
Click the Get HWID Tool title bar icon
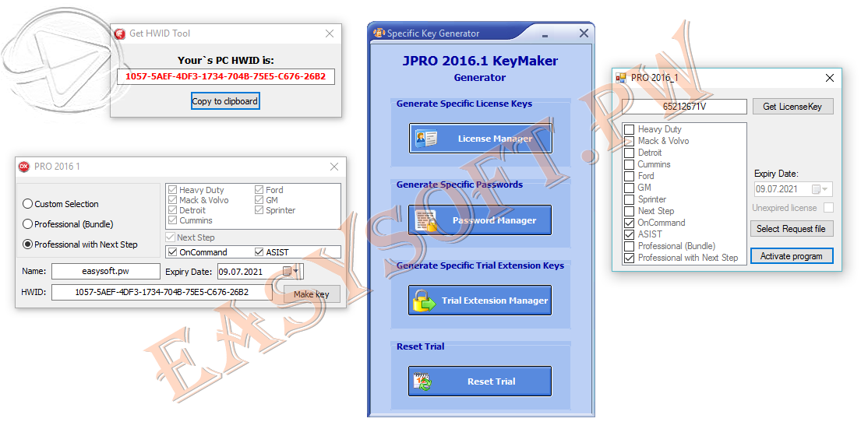tap(119, 33)
